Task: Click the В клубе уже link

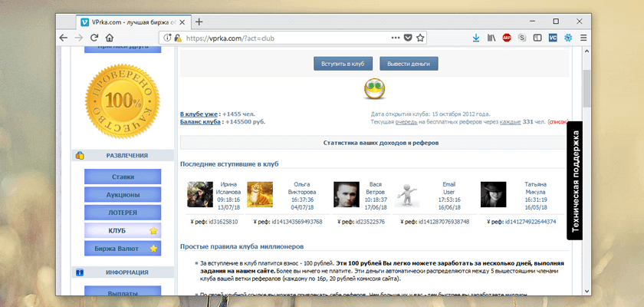Action: 199,114
